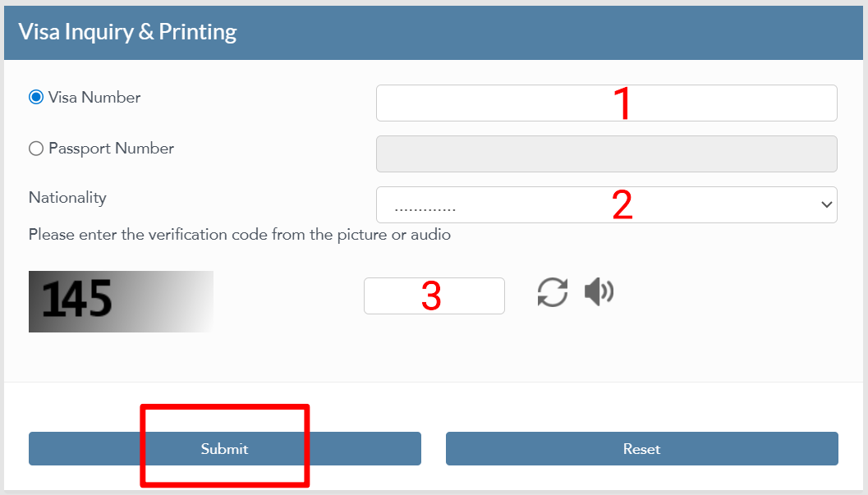Click the Nationality dropdown chevron arrow

(826, 204)
